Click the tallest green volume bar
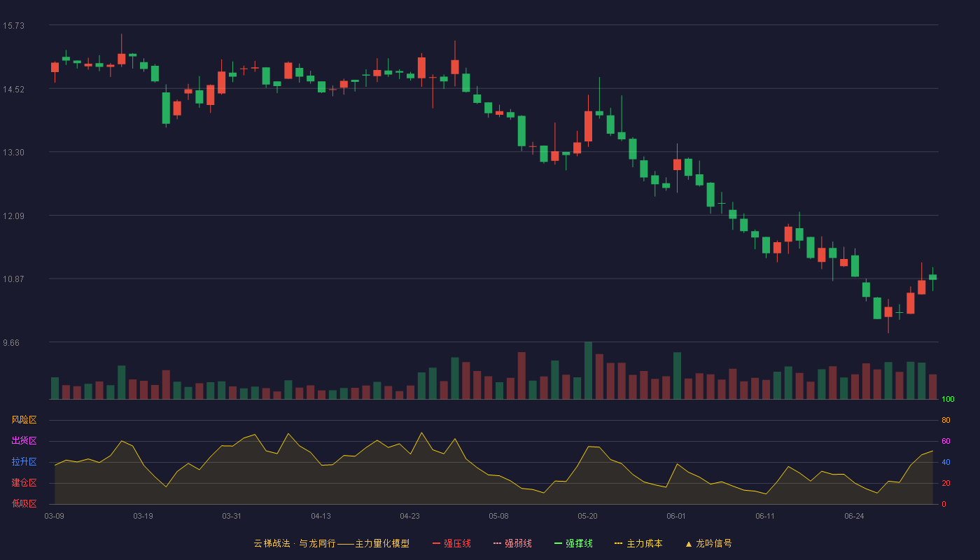The height and width of the screenshot is (560, 980). point(588,370)
